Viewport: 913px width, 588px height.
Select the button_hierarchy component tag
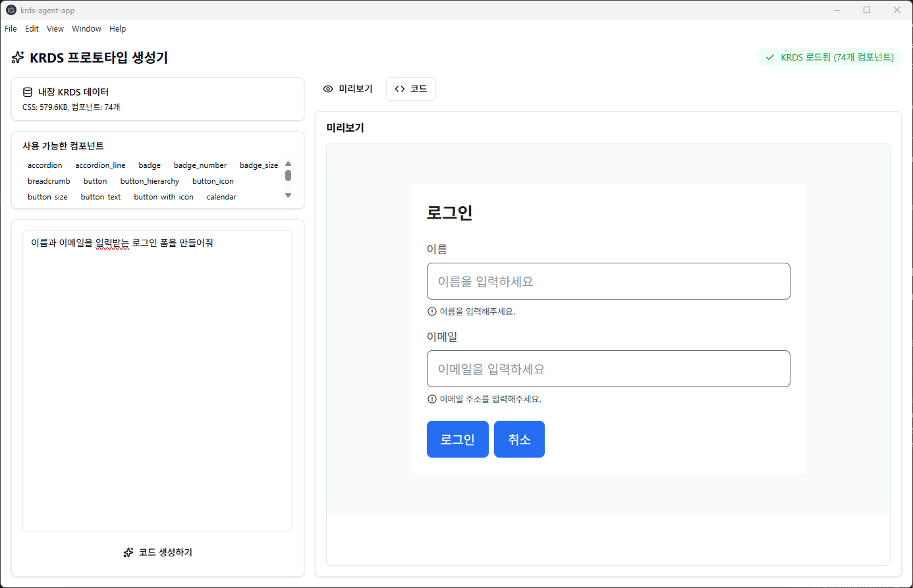150,181
